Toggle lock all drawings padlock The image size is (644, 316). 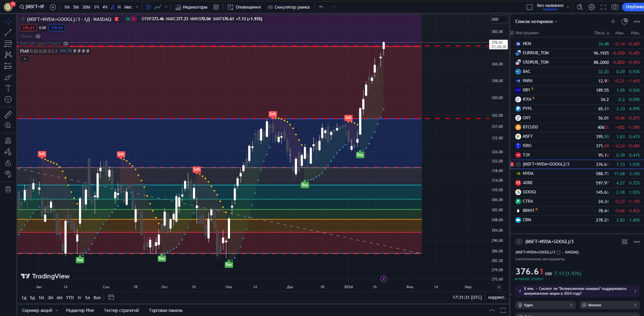pos(8,163)
